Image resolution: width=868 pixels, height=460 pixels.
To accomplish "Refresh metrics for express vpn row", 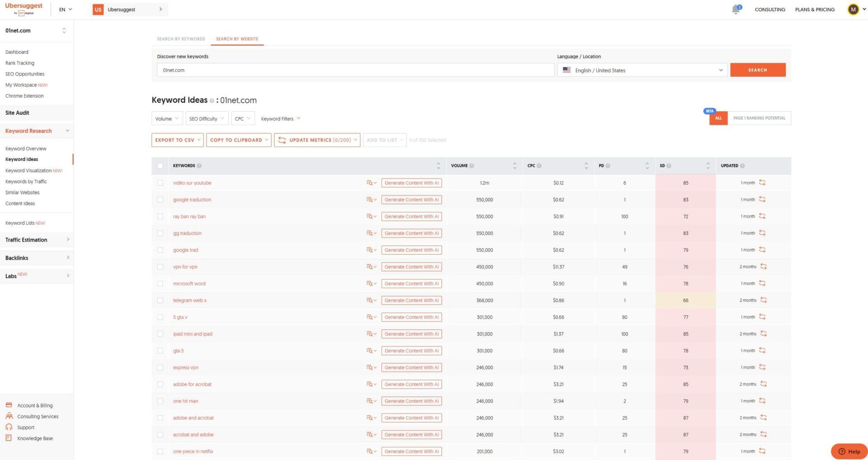I will click(762, 367).
